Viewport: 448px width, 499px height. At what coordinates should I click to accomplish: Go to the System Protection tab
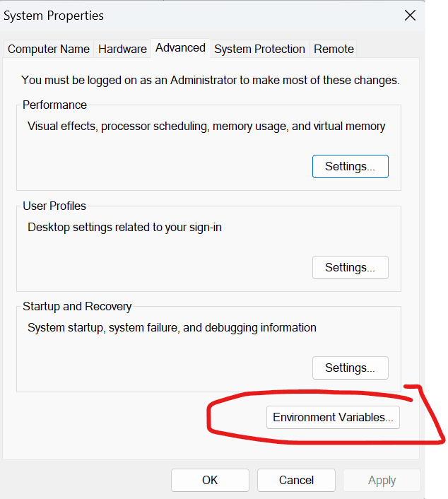point(259,49)
